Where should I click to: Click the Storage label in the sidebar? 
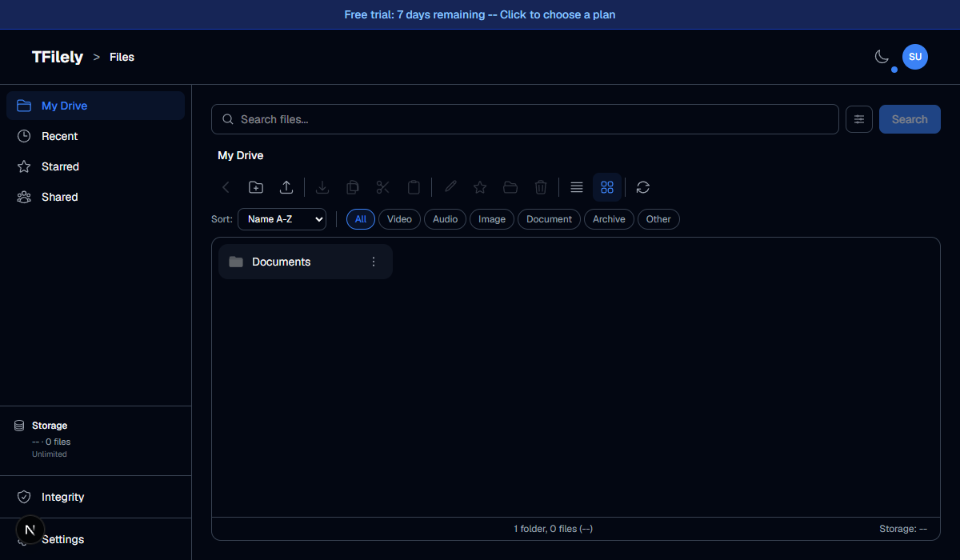50,426
